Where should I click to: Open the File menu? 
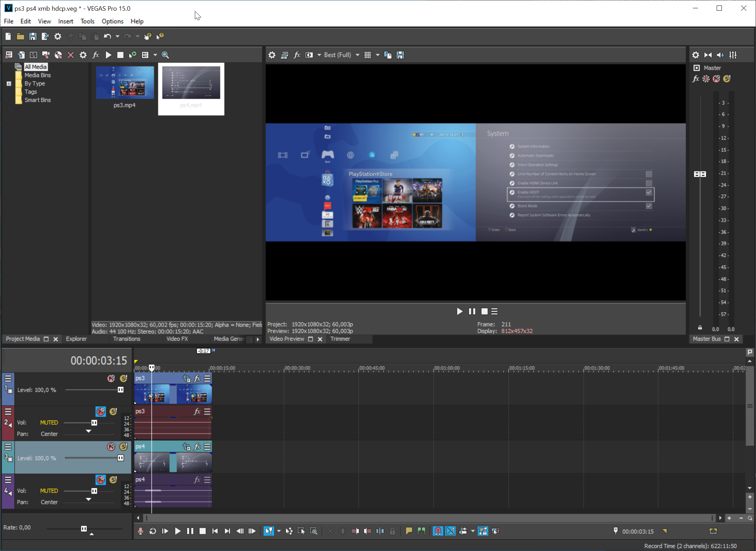click(9, 21)
